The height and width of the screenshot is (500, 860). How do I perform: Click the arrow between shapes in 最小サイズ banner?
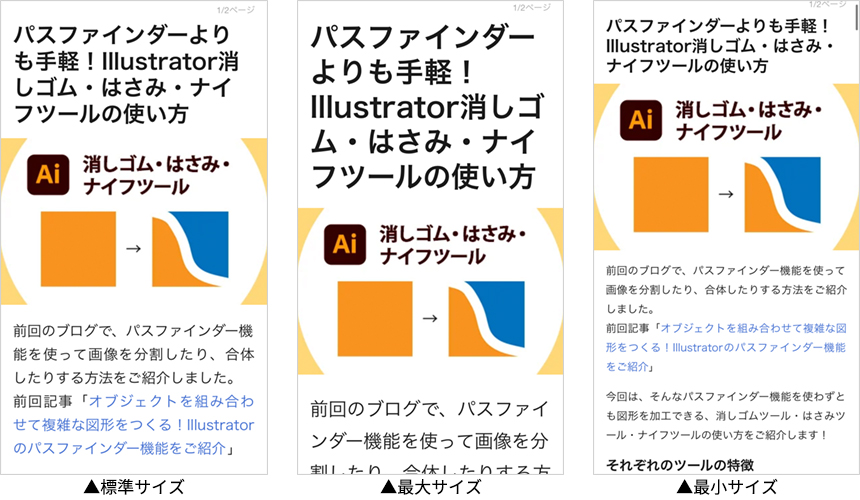[x=726, y=194]
